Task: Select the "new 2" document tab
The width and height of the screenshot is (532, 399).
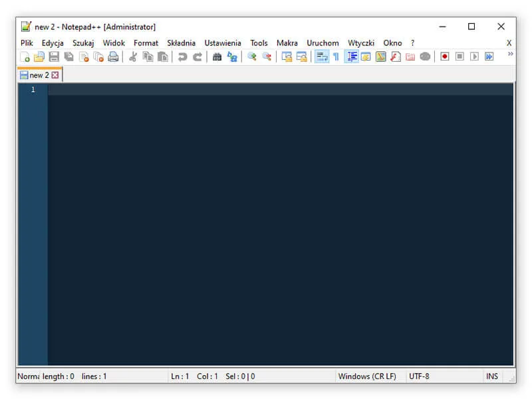Action: coord(39,75)
